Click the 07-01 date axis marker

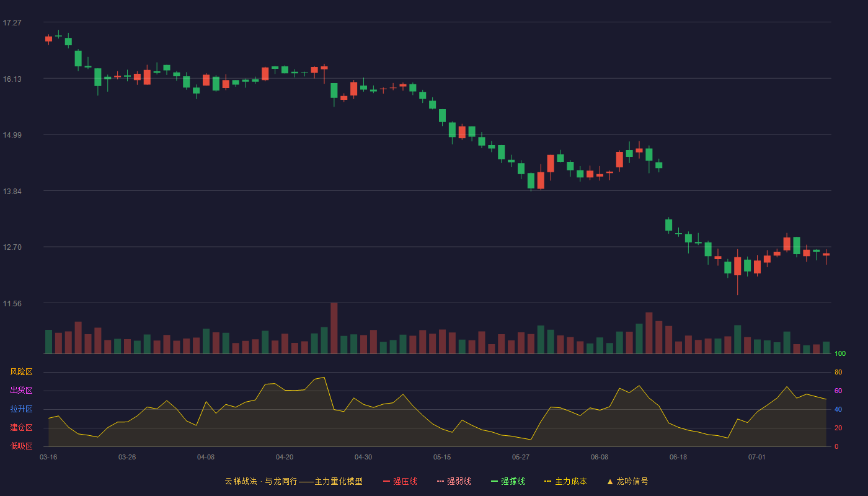tap(757, 457)
